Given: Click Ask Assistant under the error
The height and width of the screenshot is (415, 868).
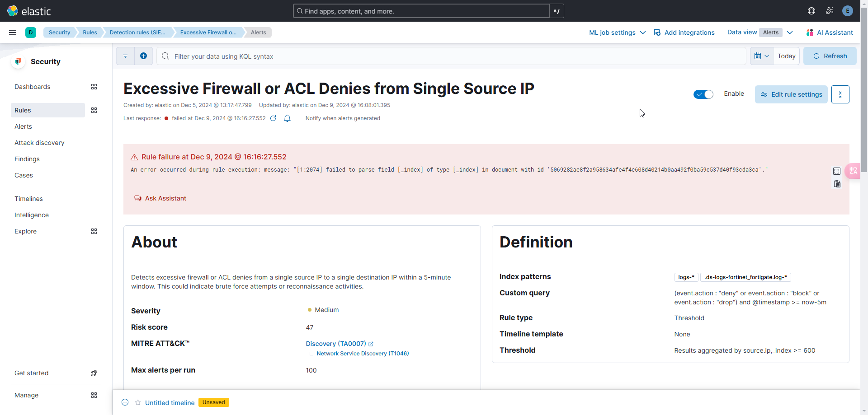Looking at the screenshot, I should (x=160, y=198).
